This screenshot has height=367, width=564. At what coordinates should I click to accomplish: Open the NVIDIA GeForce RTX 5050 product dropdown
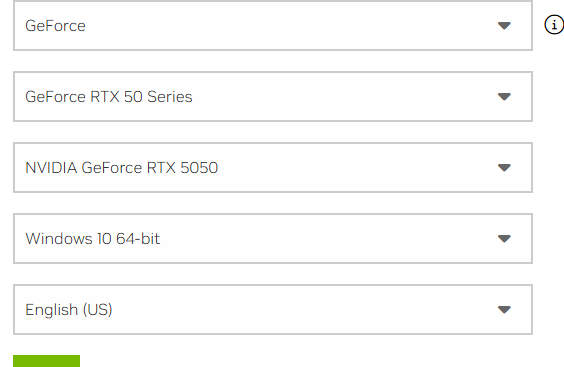273,167
